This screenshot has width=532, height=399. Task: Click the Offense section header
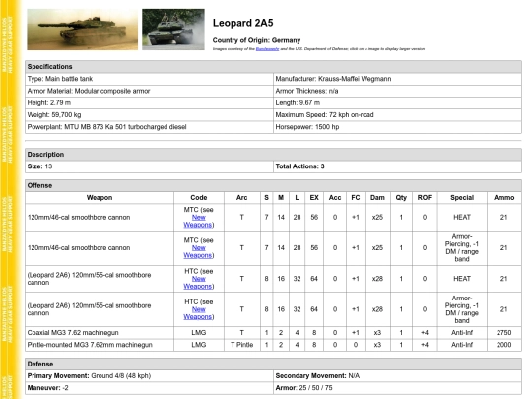pos(273,185)
